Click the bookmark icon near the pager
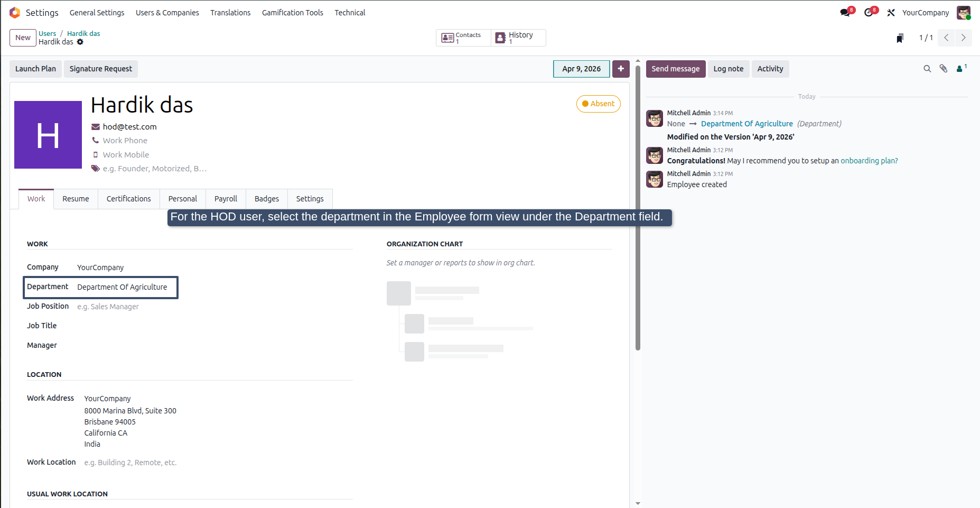This screenshot has width=980, height=508. point(900,38)
